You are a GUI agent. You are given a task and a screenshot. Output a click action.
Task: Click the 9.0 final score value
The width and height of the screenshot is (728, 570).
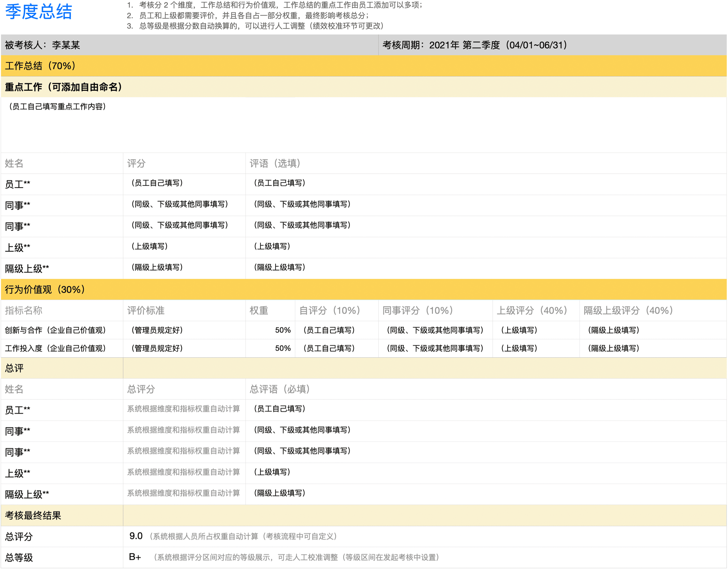[136, 536]
